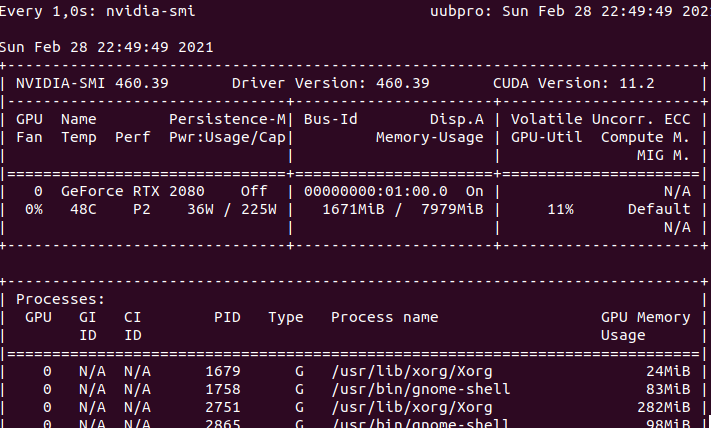Click the PID '2751'
The image size is (711, 428).
223,408
